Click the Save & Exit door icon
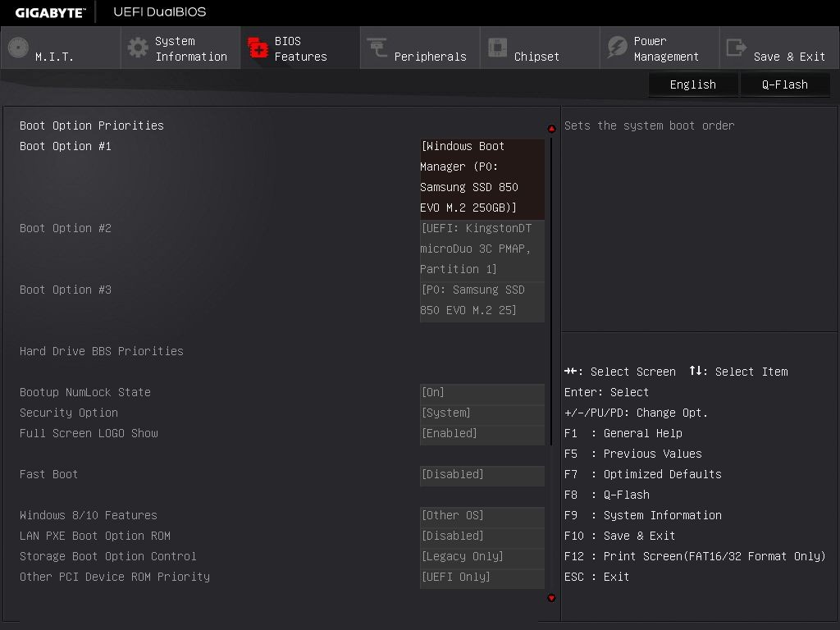 click(x=736, y=48)
